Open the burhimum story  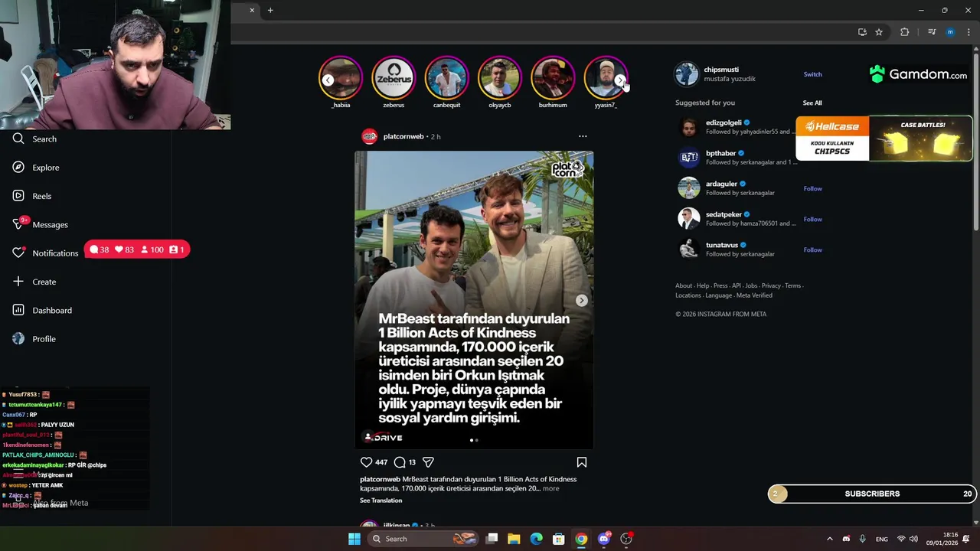pyautogui.click(x=553, y=78)
